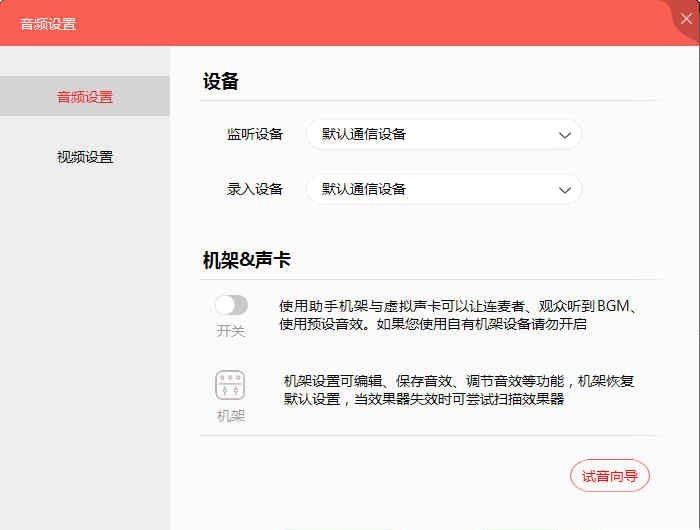Click the 录入设备 field label
Viewport: 700px width, 530px height.
point(255,189)
